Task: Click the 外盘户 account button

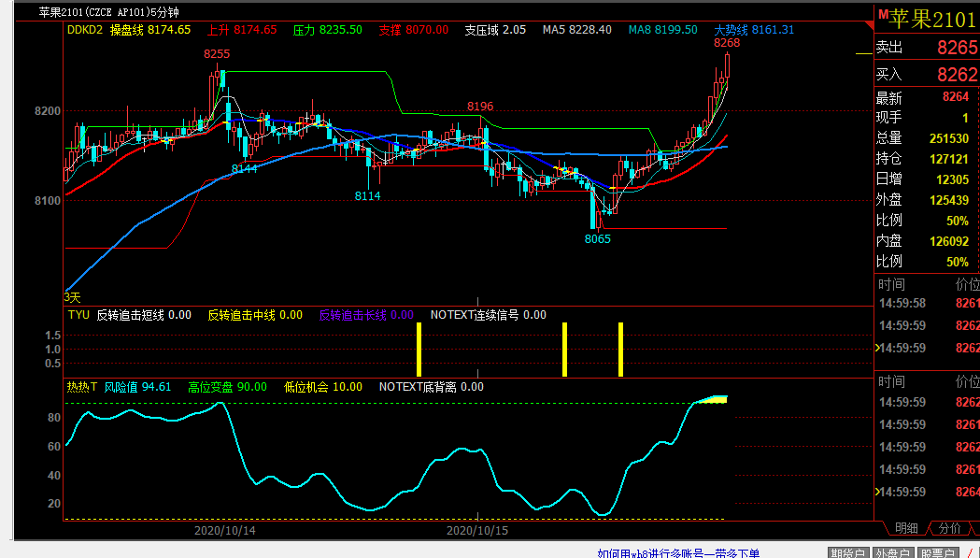Action: tap(892, 552)
